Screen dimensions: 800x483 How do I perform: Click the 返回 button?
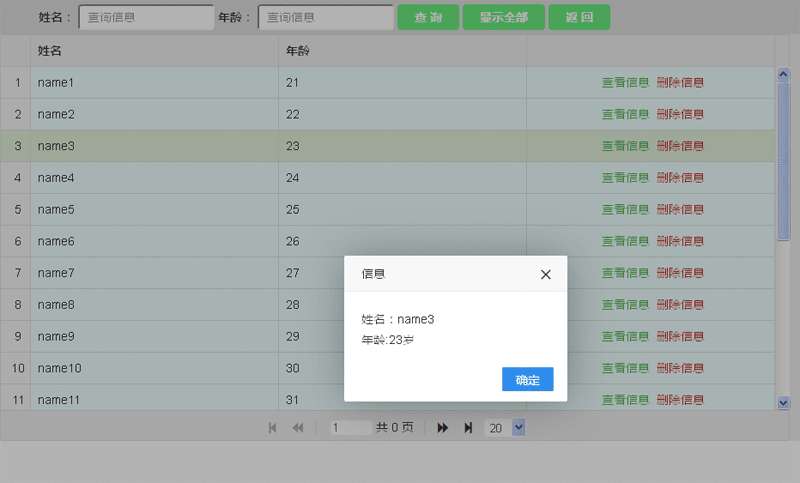pos(579,18)
